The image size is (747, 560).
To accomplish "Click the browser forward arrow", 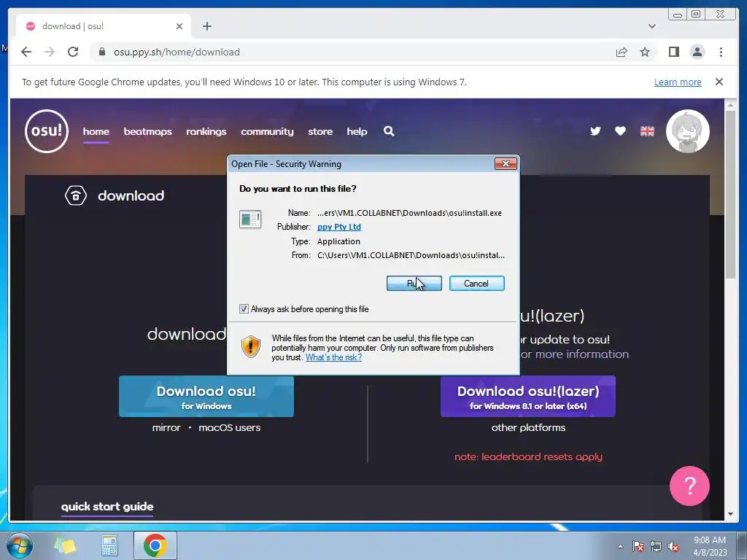I will click(x=50, y=52).
